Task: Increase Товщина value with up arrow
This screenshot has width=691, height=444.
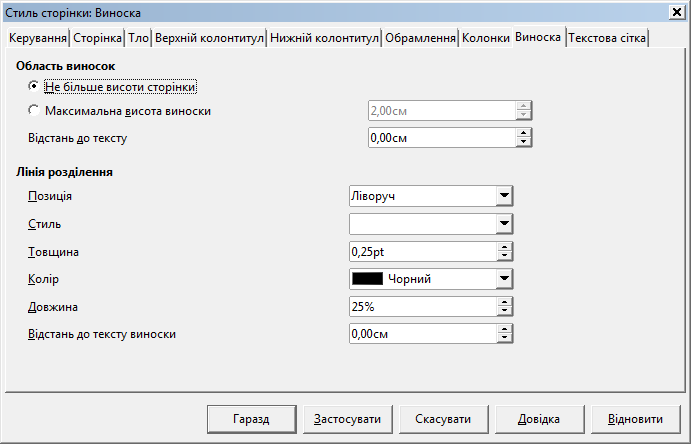Action: pos(505,247)
